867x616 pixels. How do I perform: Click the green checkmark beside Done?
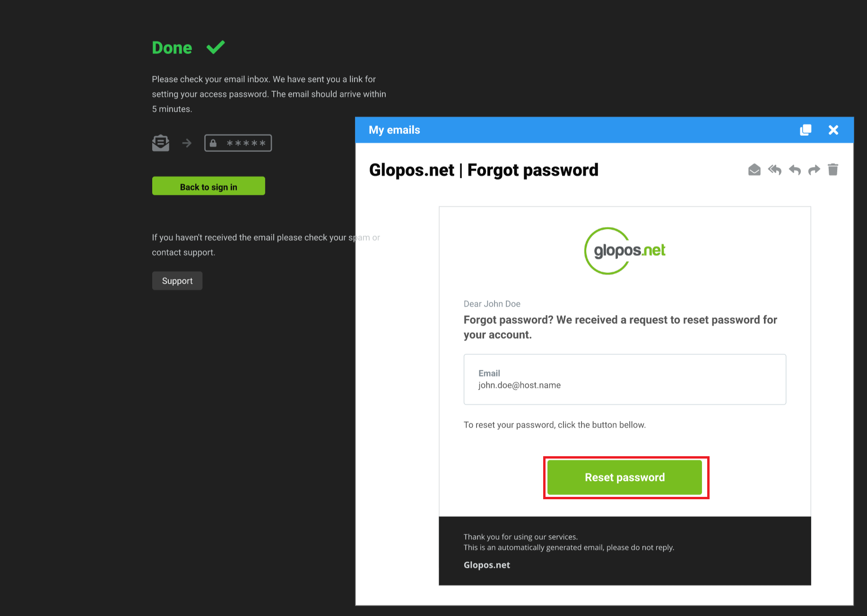(x=216, y=47)
